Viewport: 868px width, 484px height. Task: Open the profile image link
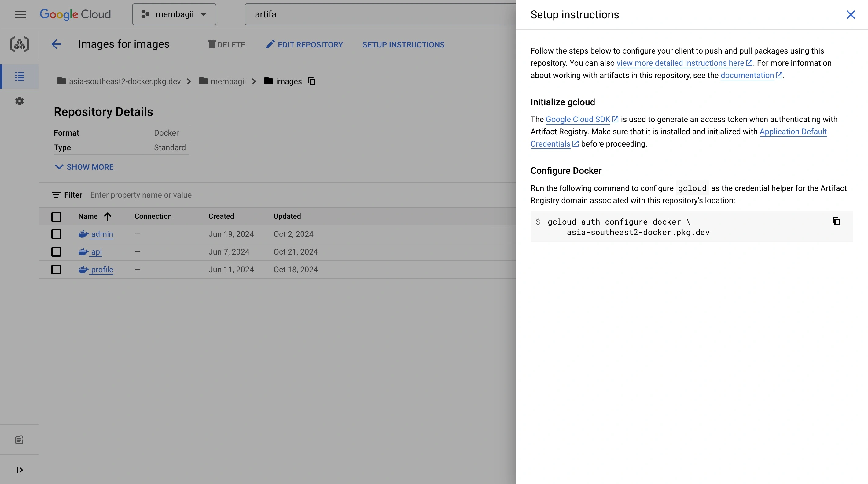[102, 270]
